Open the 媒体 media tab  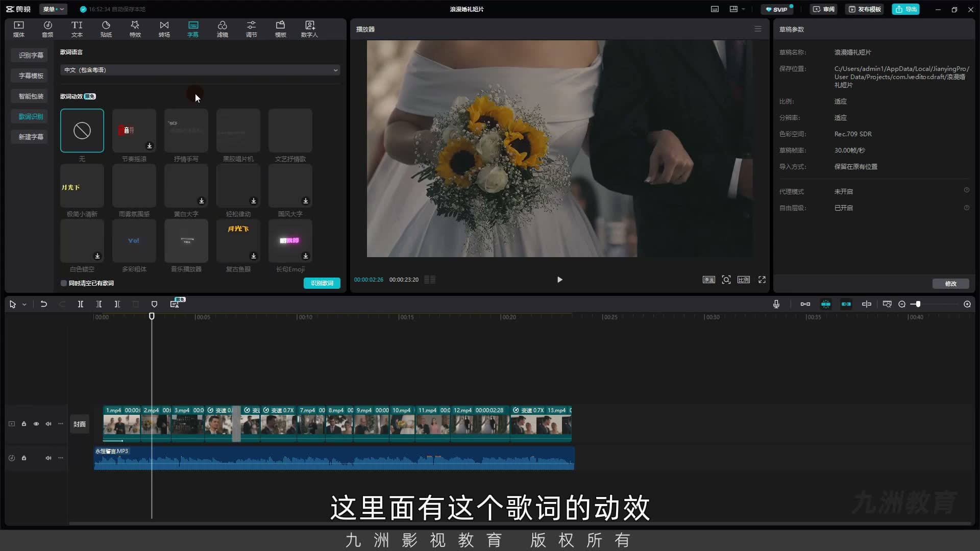pos(19,29)
